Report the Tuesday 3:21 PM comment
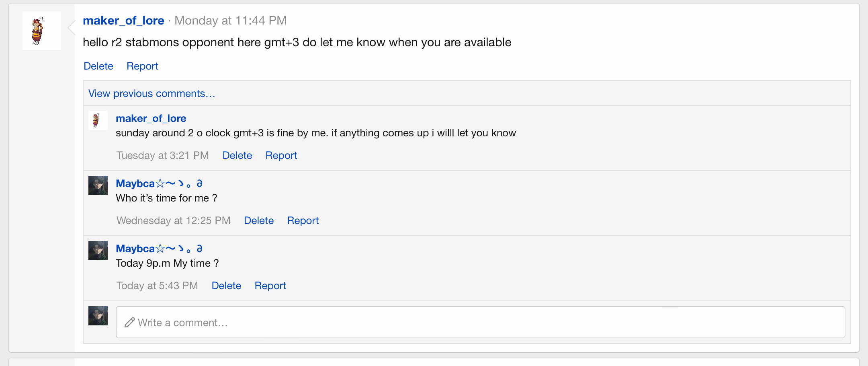This screenshot has height=366, width=868. pos(281,155)
